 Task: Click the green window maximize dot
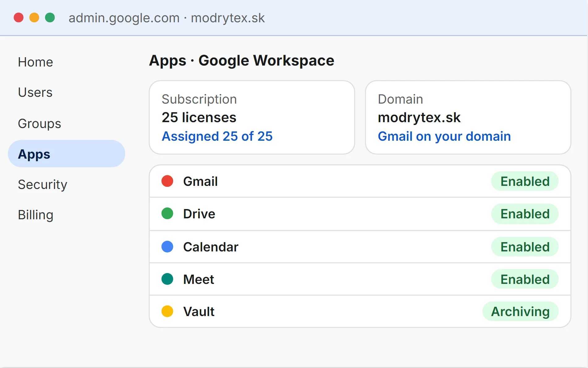[x=50, y=18]
